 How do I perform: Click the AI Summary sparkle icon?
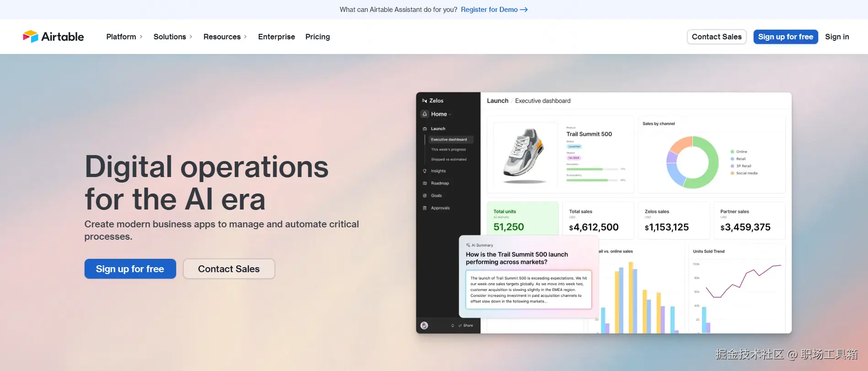coord(468,245)
